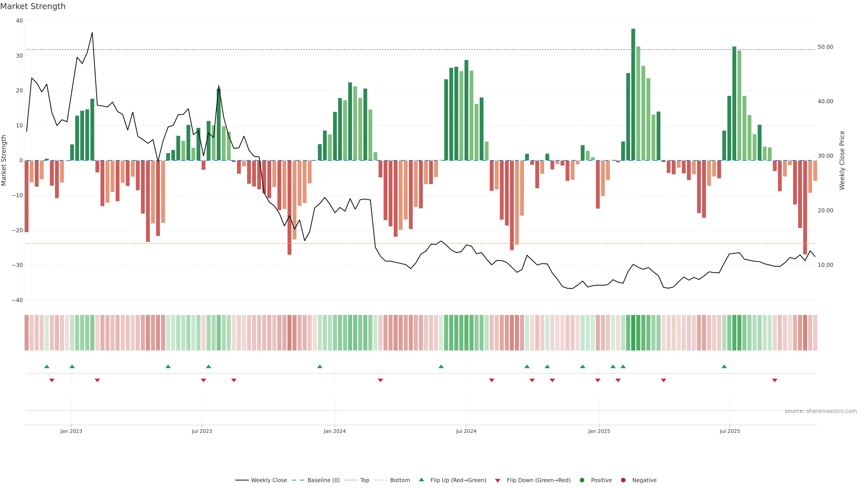Click the Market Strength chart title

click(x=33, y=6)
